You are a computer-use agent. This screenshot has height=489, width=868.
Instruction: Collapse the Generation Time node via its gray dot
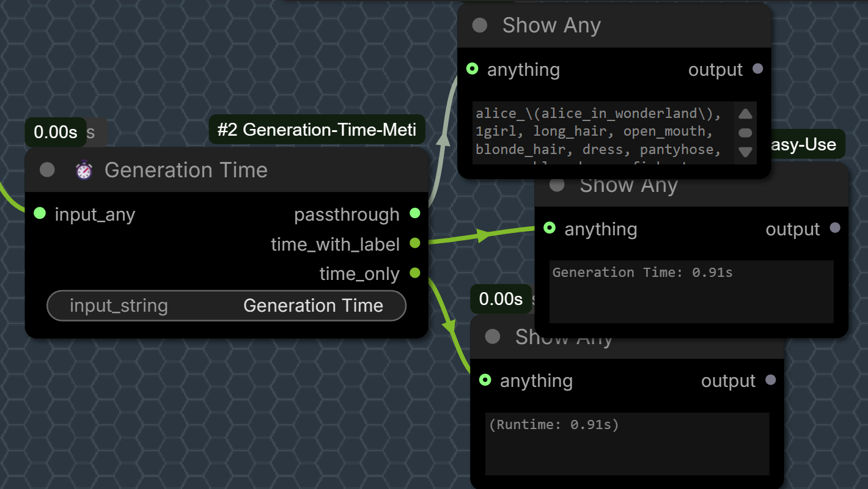pos(47,170)
